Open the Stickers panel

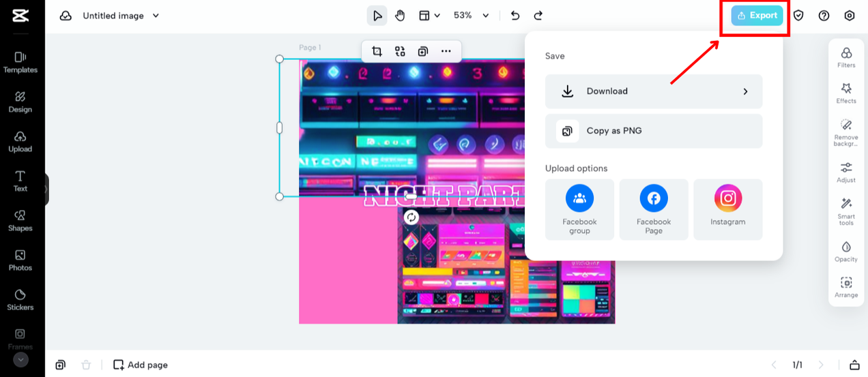coord(20,300)
